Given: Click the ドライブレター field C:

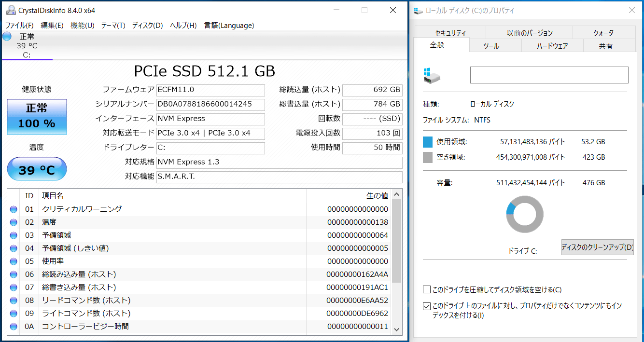Looking at the screenshot, I should coord(210,148).
